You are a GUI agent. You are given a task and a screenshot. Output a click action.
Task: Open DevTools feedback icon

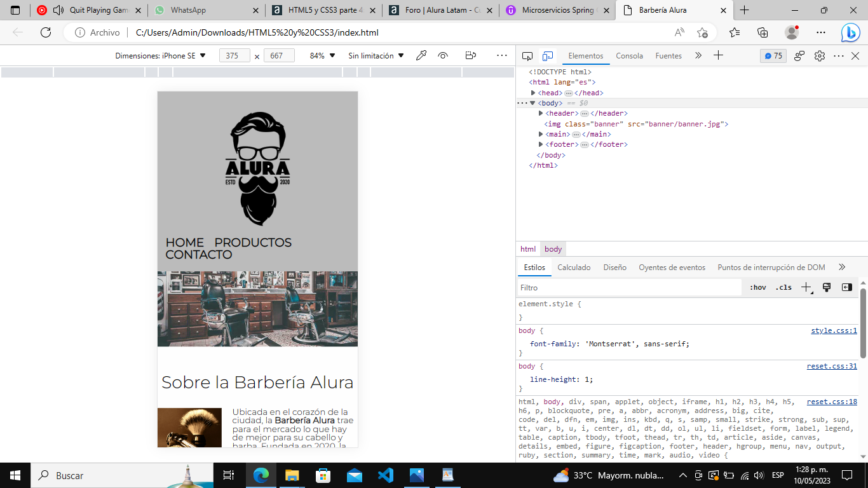coord(800,56)
